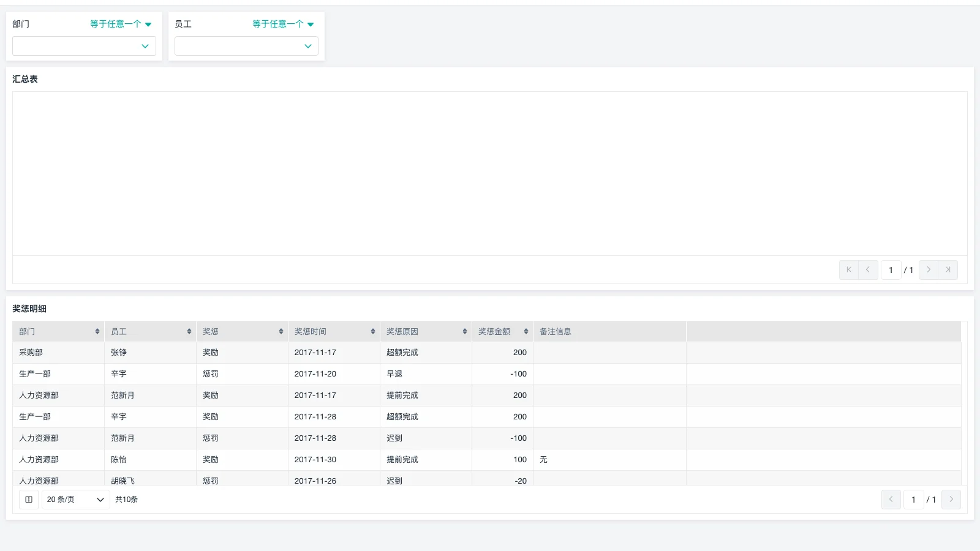This screenshot has height=551, width=980.
Task: Click the next-page arrow in 奖惩明细 pager
Action: point(951,499)
